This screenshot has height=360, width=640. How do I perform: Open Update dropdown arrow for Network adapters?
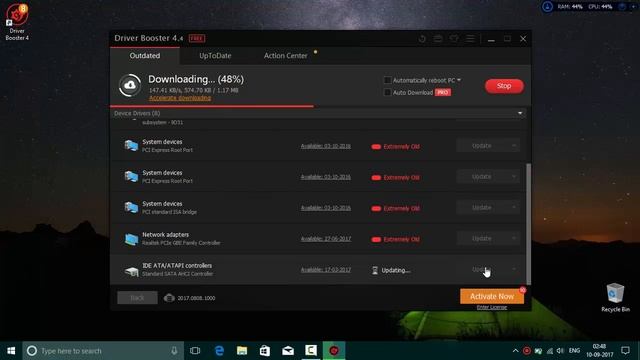point(514,238)
